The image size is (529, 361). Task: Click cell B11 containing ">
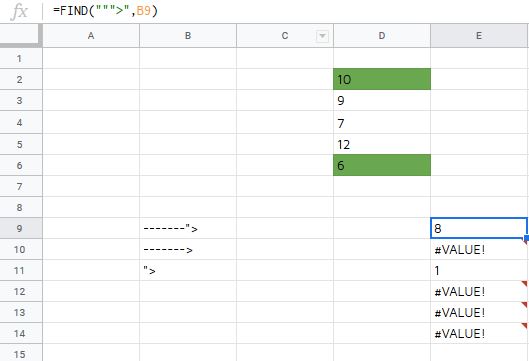(188, 270)
